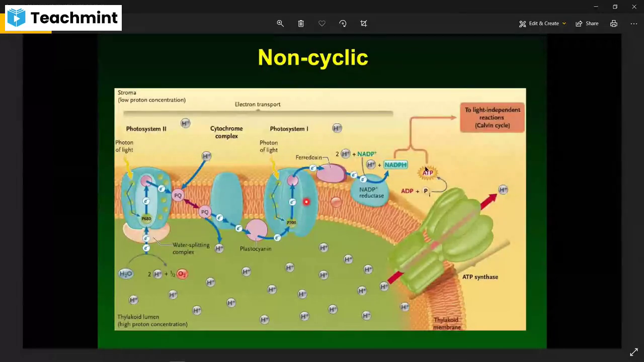
Task: Print the photo using the printer icon
Action: tap(614, 23)
